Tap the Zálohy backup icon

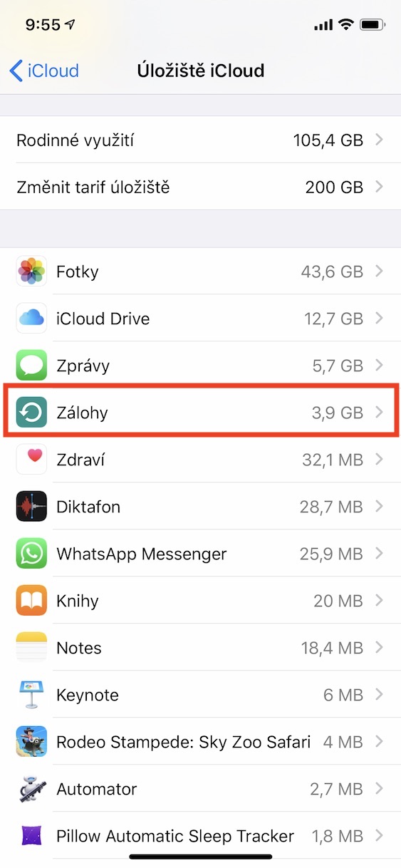(31, 413)
